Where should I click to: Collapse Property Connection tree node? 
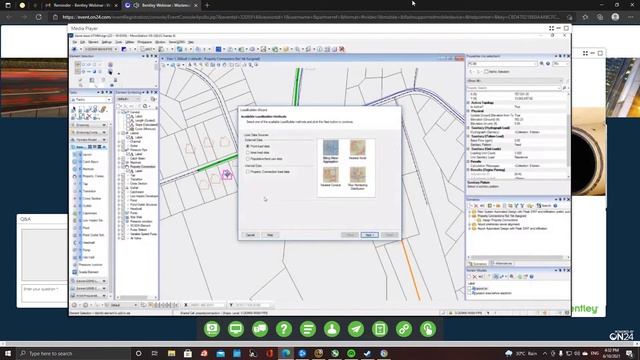tap(119, 167)
